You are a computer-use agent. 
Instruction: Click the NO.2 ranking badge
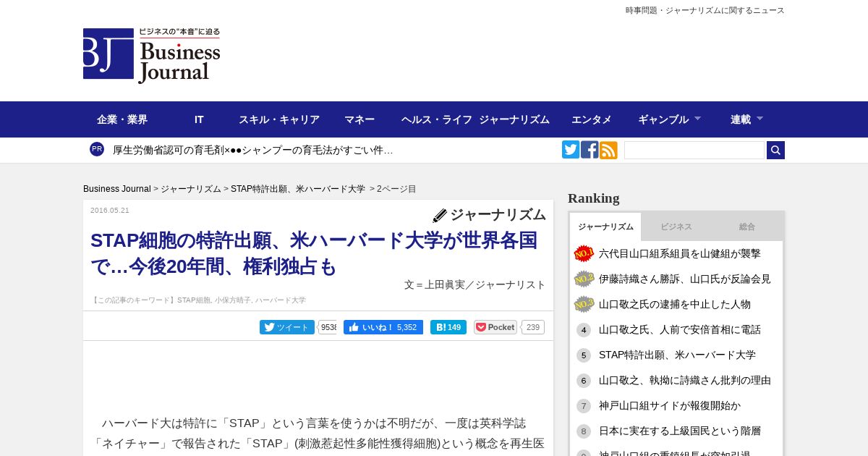pyautogui.click(x=584, y=279)
